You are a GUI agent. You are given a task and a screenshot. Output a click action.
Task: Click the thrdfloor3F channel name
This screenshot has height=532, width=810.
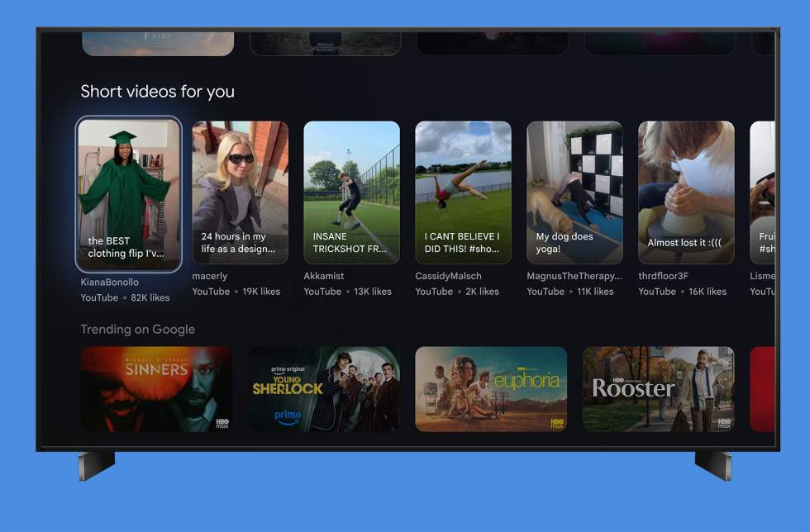pos(663,276)
